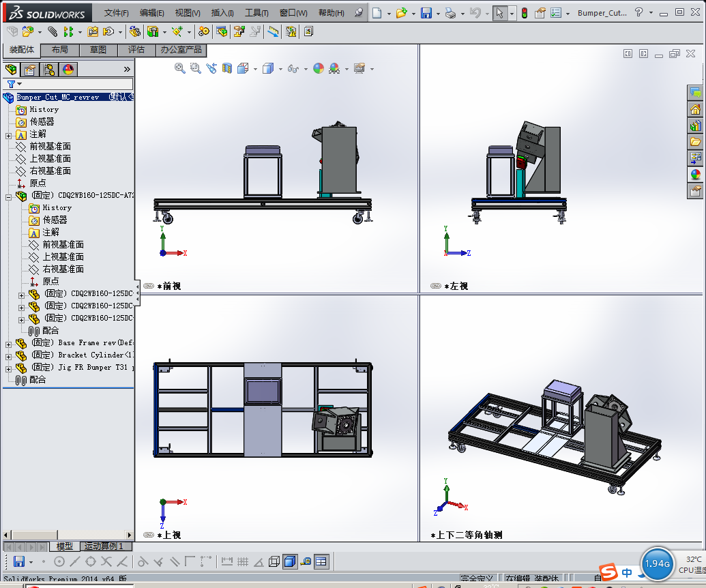Image resolution: width=706 pixels, height=588 pixels.
Task: Open the 窗口(W) menu
Action: click(x=293, y=13)
